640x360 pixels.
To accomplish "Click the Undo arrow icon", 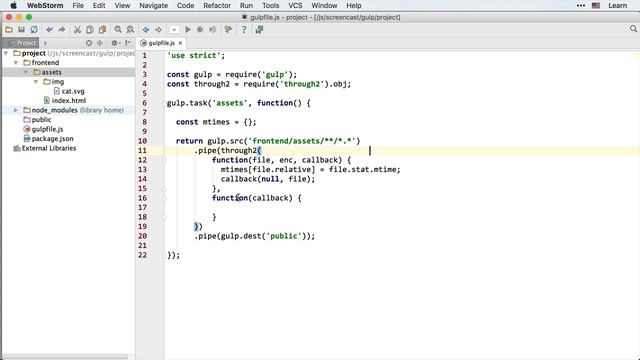I will coord(49,30).
